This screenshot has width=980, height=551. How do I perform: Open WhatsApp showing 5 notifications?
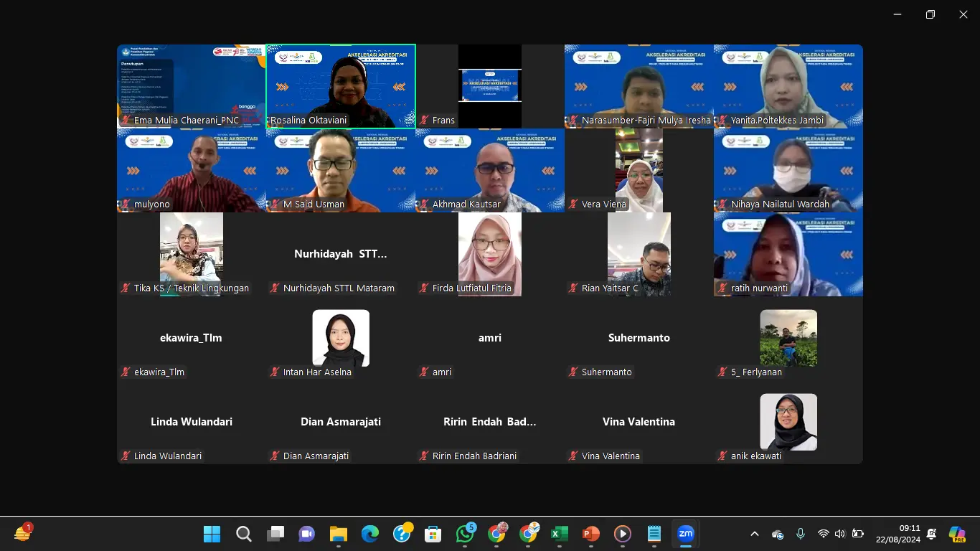tap(464, 534)
